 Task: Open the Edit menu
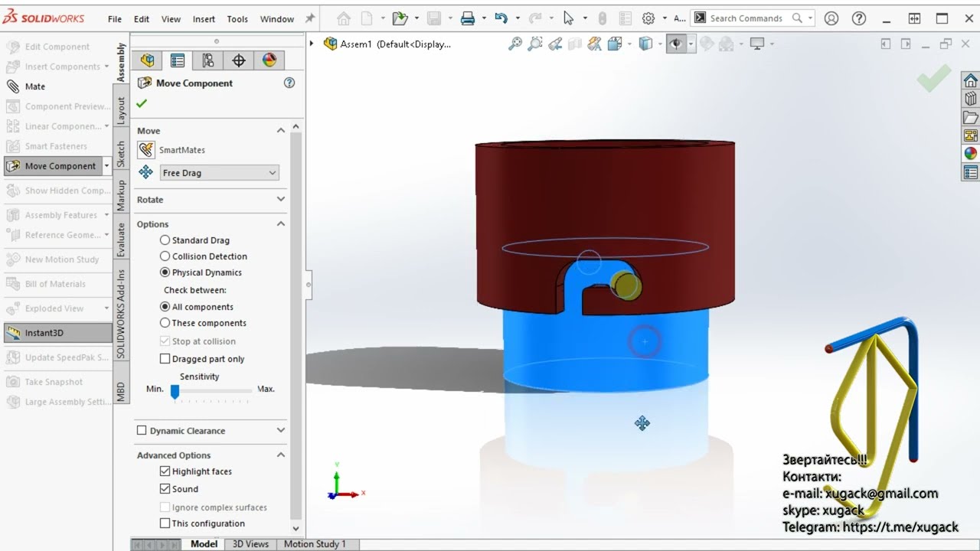point(142,19)
